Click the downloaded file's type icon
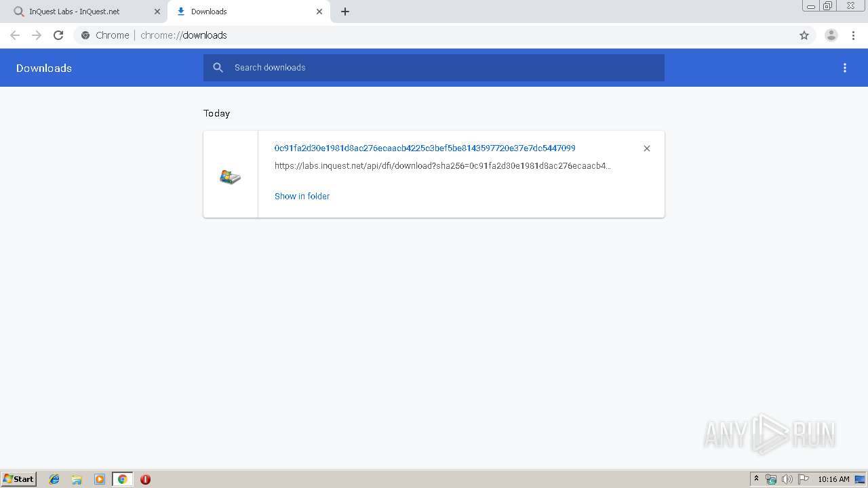Viewport: 868px width, 488px height. (231, 177)
